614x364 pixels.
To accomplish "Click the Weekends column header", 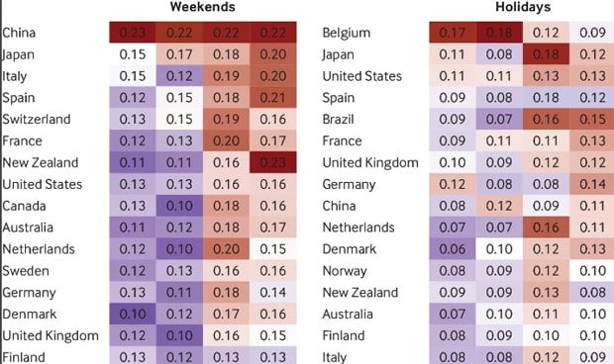I will [203, 7].
